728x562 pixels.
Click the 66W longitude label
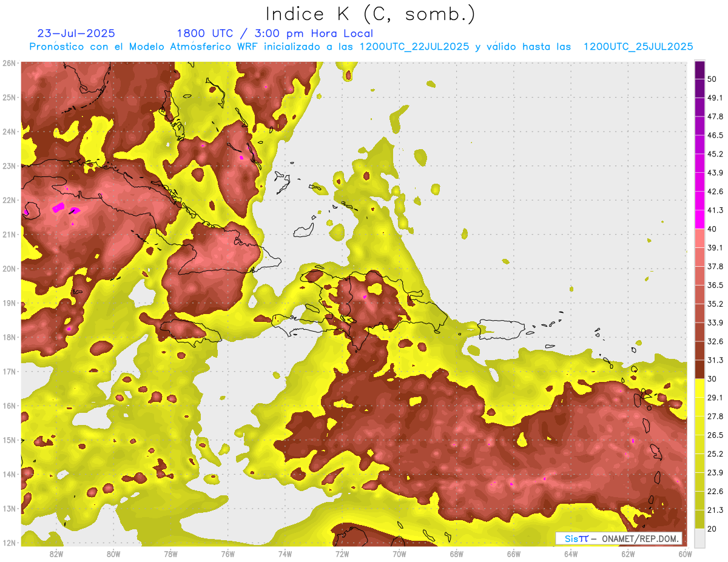514,554
